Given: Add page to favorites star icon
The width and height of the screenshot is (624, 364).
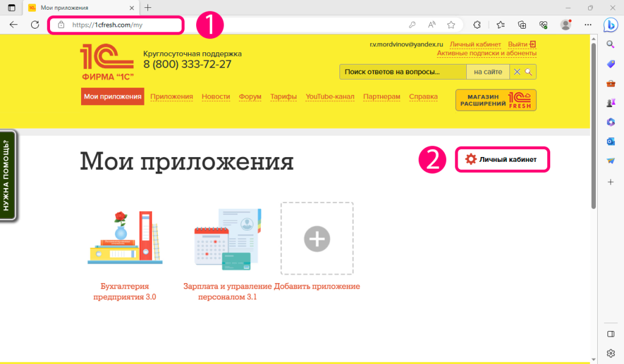Looking at the screenshot, I should click(451, 24).
